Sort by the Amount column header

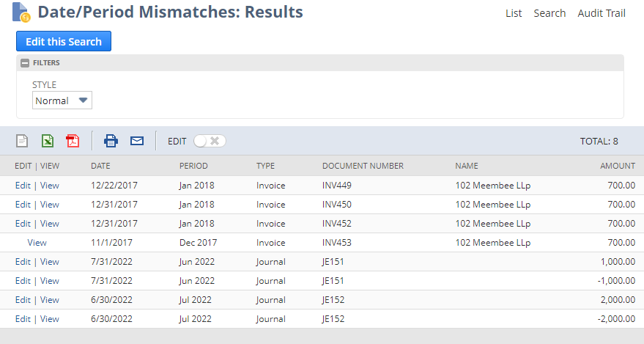619,166
